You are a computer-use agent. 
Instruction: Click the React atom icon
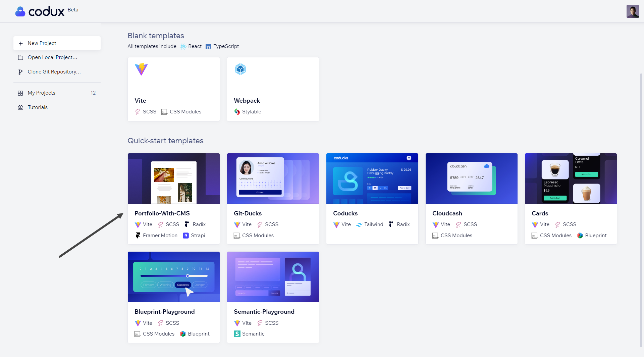pos(183,47)
